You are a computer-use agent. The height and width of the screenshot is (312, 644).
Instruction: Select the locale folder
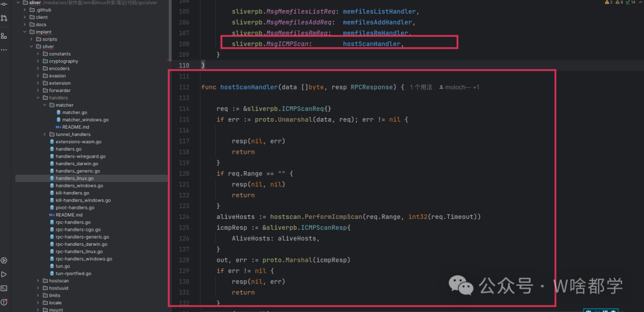(55, 303)
